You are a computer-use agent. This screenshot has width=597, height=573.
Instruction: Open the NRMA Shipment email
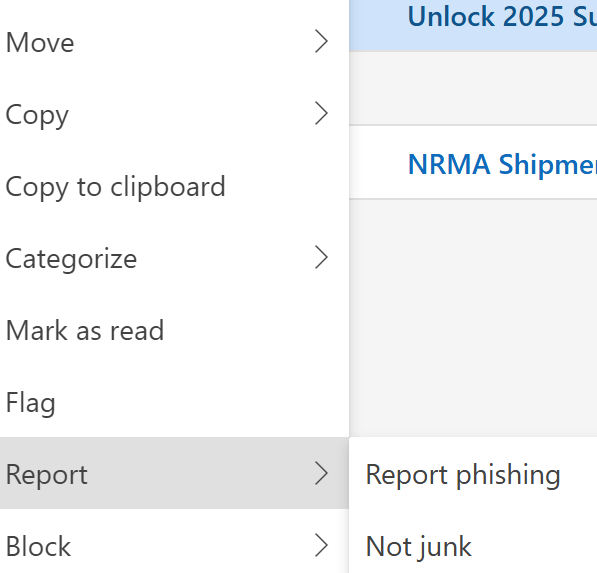tap(502, 164)
